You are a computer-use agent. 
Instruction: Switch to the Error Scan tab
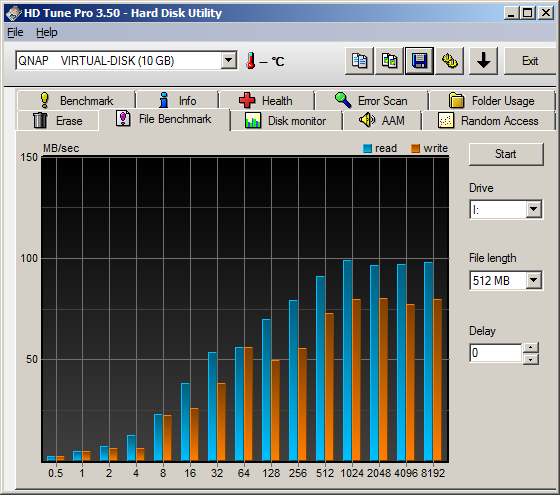(x=371, y=100)
